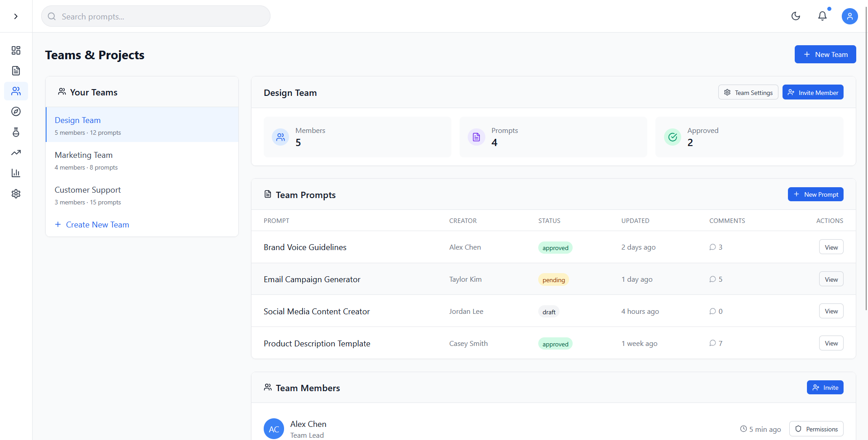View the Social Media Content Creator row

tap(831, 311)
